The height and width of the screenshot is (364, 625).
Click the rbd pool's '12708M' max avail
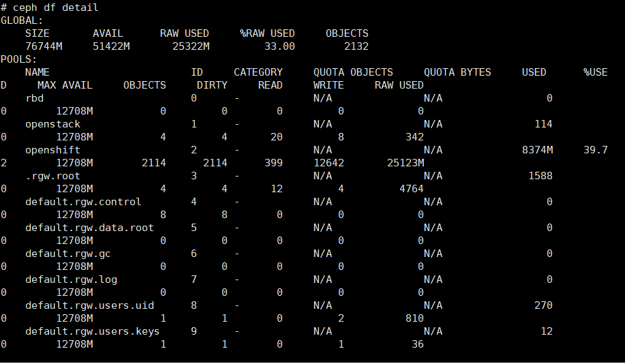(74, 111)
